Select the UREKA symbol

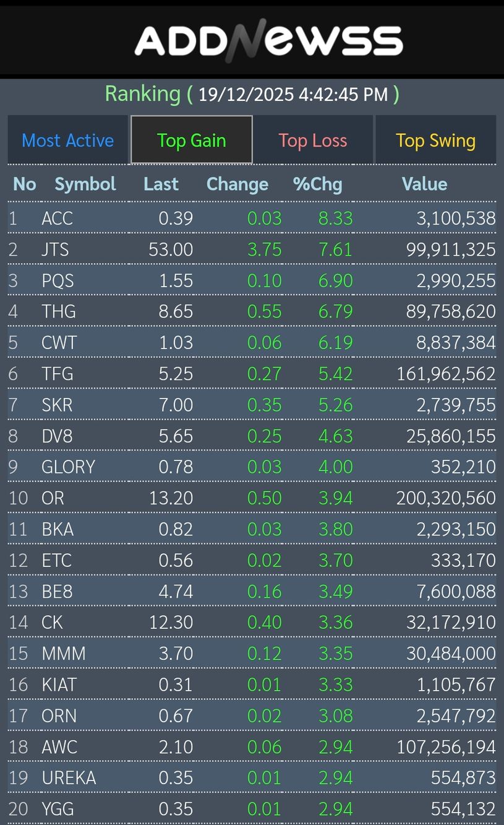[69, 778]
